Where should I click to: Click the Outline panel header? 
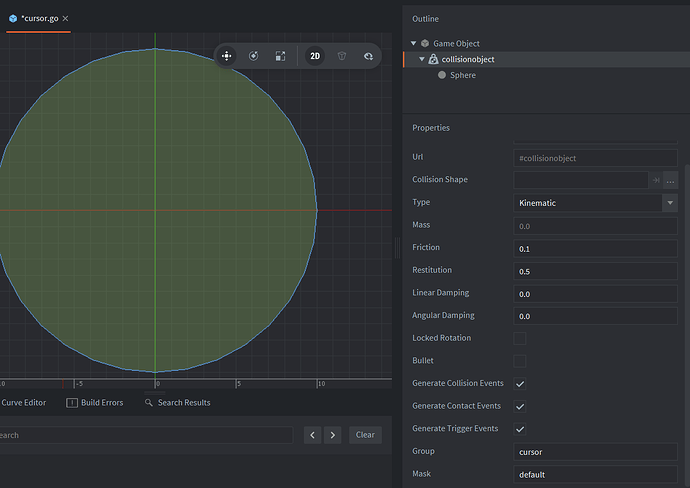point(425,19)
